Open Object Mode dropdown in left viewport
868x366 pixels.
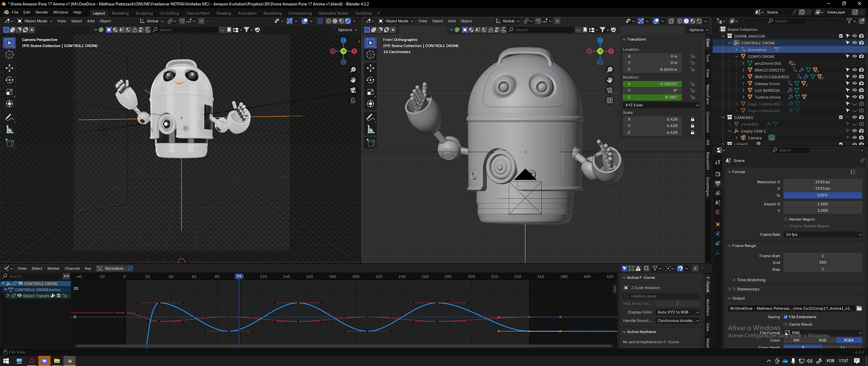(35, 21)
